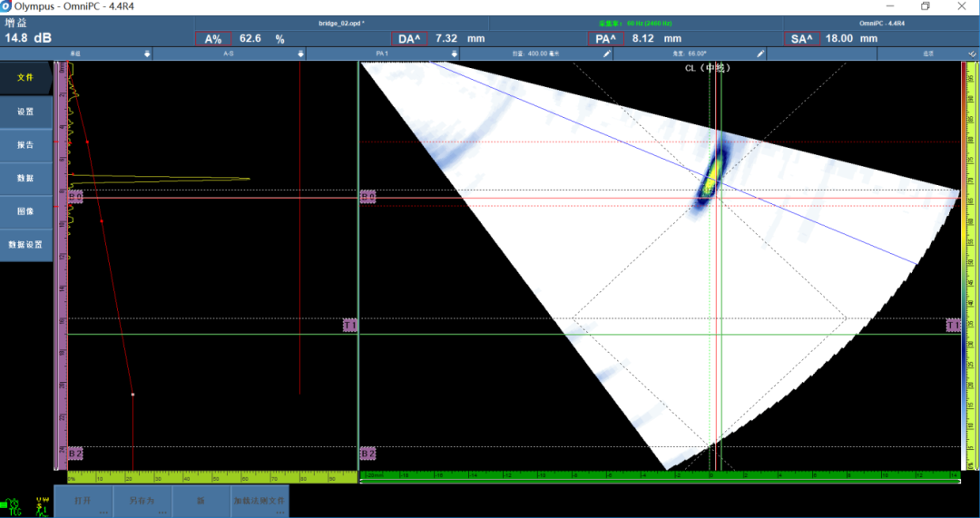
Task: Select the B0 gate marker in the A-scan
Action: (75, 197)
